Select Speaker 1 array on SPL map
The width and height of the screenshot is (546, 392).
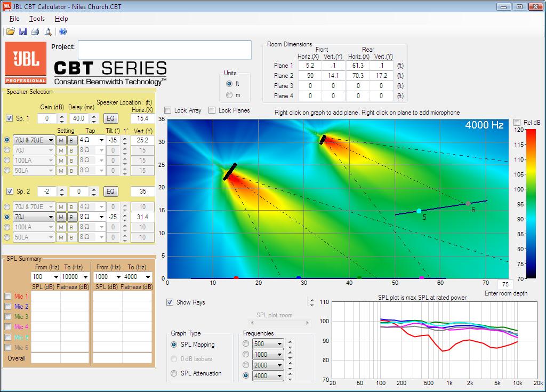coord(230,172)
